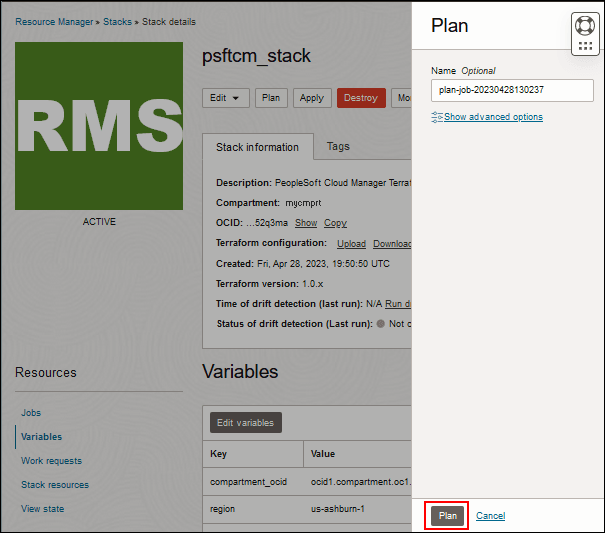
Task: Click the ACTIVE status label
Action: tap(99, 222)
